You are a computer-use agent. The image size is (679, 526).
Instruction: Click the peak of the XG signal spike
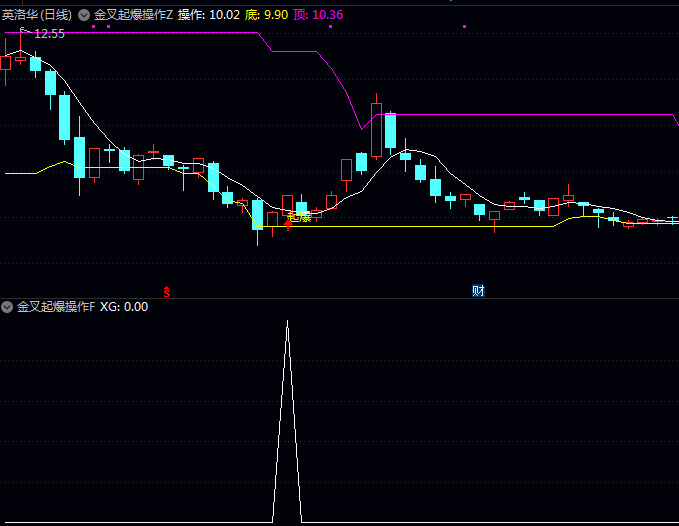287,323
